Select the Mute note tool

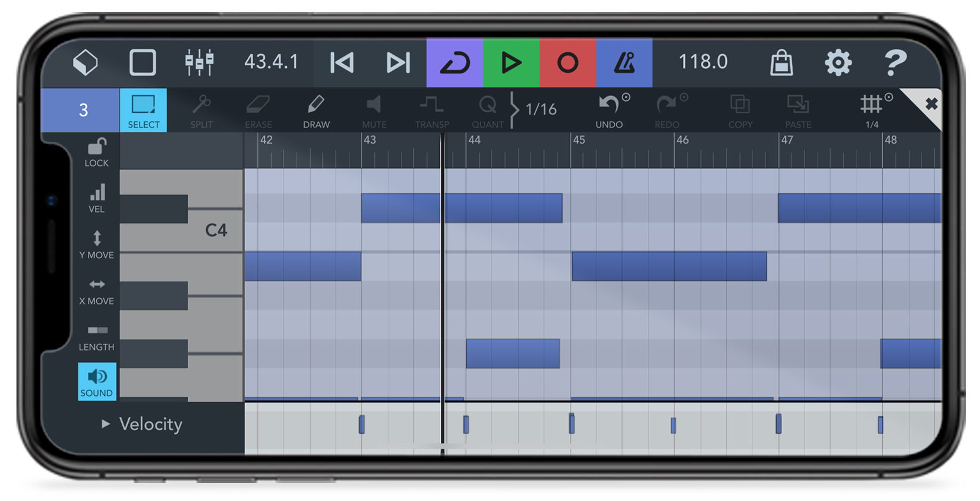[x=374, y=111]
